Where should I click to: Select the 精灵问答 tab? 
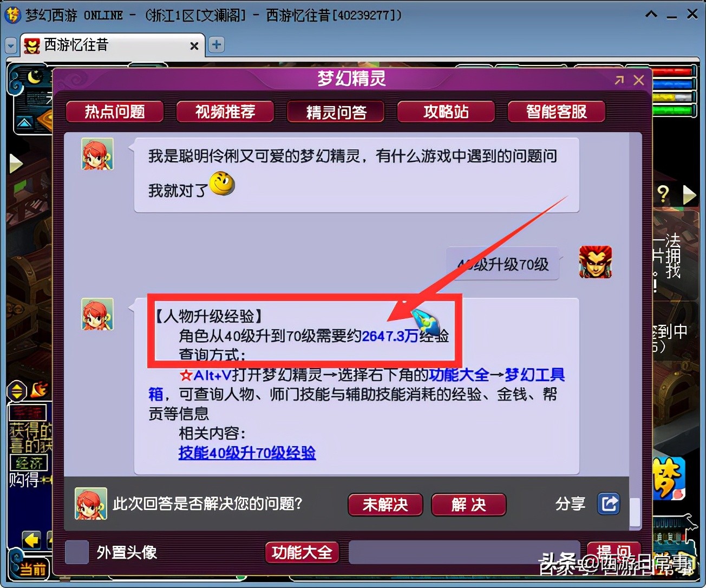(336, 112)
